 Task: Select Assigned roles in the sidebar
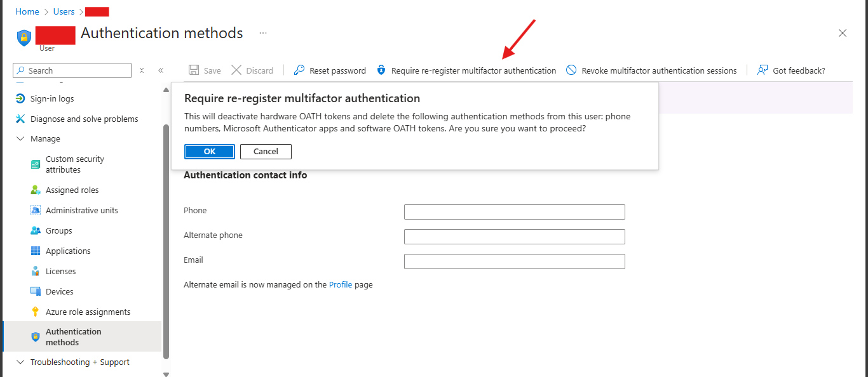72,189
